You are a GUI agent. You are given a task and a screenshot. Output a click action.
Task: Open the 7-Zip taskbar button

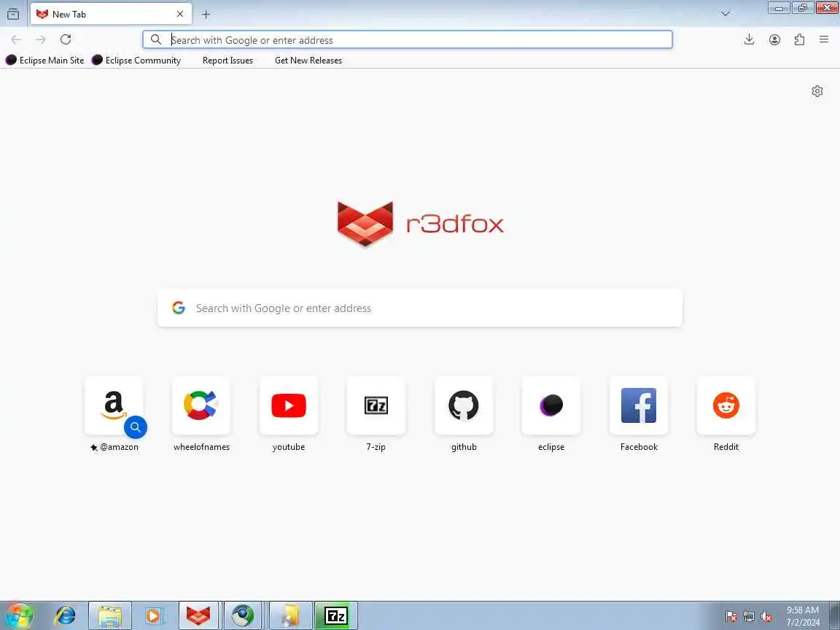point(336,615)
